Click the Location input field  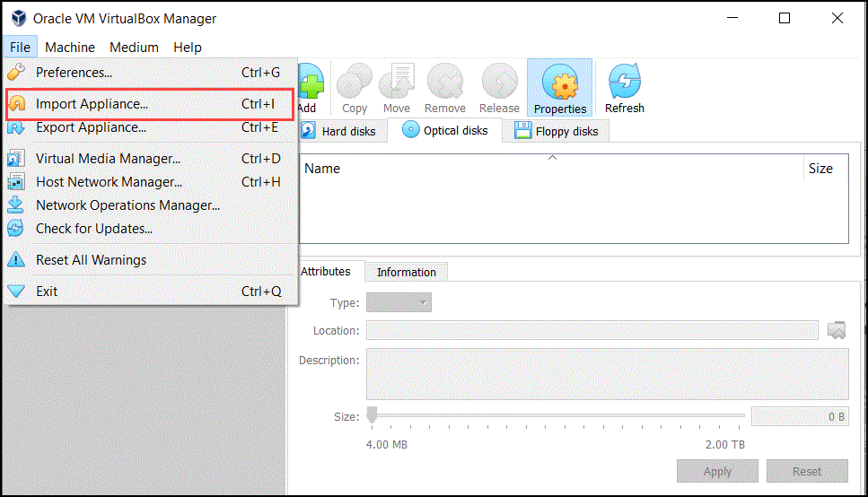click(x=592, y=330)
